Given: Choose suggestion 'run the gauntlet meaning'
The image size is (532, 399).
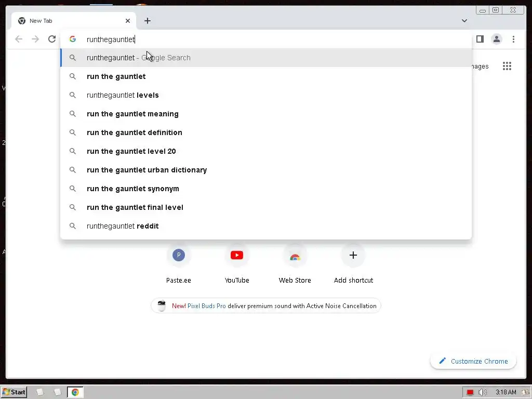Looking at the screenshot, I should click(x=266, y=114).
